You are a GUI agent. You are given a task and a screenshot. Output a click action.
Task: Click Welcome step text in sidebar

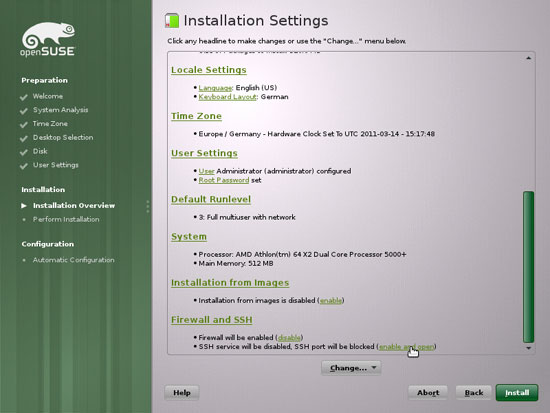[48, 96]
